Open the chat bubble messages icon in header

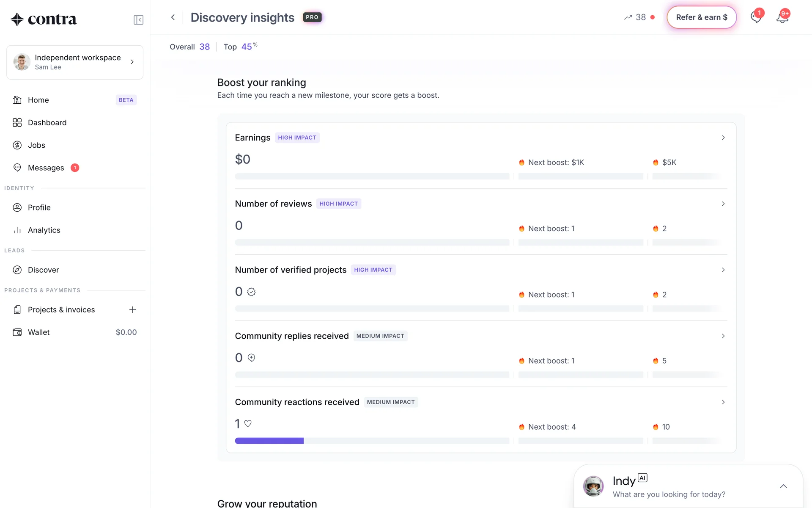point(756,17)
